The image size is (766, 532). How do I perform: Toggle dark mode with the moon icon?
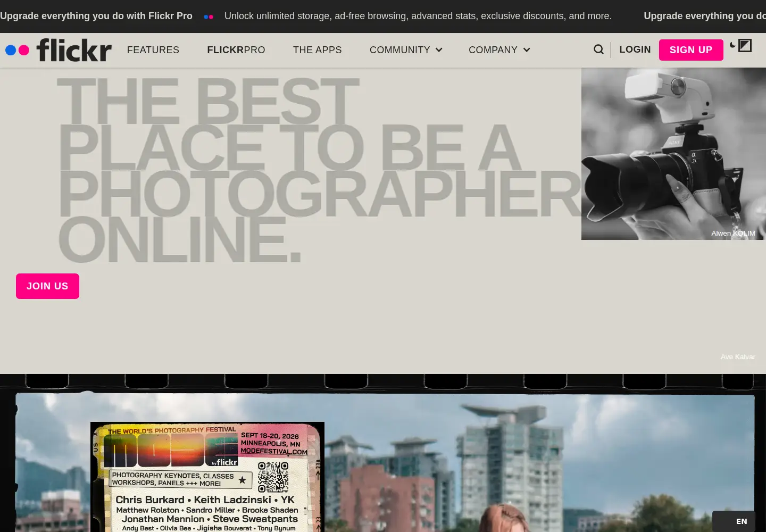coord(732,45)
